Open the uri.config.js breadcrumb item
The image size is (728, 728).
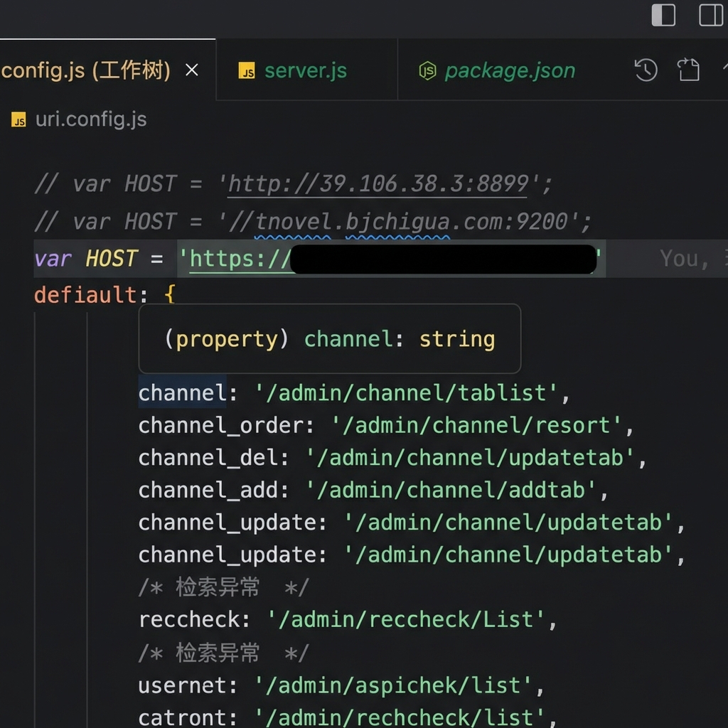pos(90,119)
